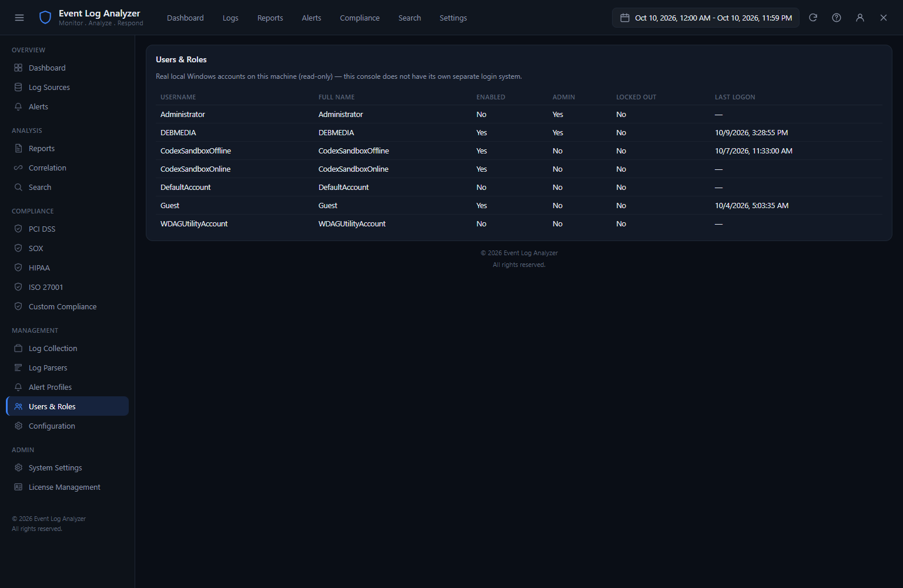Click the PCI DSS shield icon
903x588 pixels.
click(18, 229)
